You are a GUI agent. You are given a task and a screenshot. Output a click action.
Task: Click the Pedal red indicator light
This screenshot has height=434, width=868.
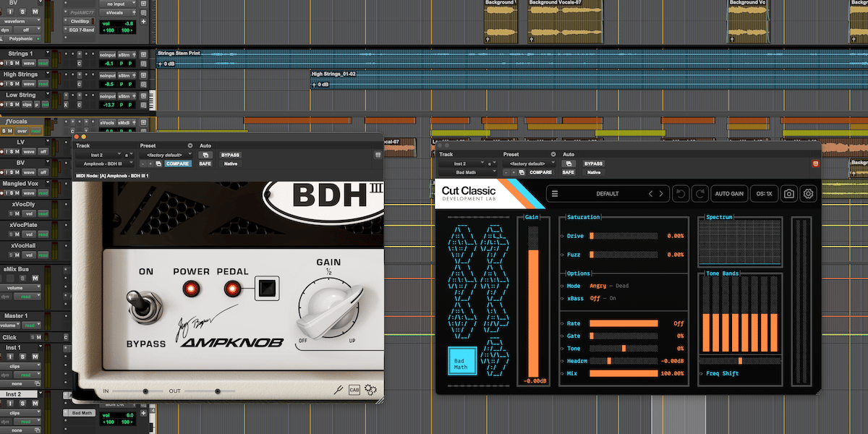(231, 289)
